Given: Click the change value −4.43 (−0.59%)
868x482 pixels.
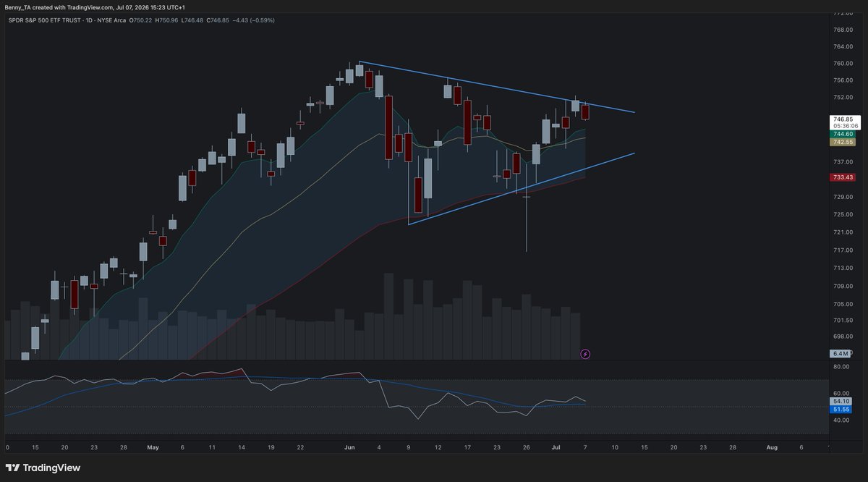Looking at the screenshot, I should pos(255,20).
